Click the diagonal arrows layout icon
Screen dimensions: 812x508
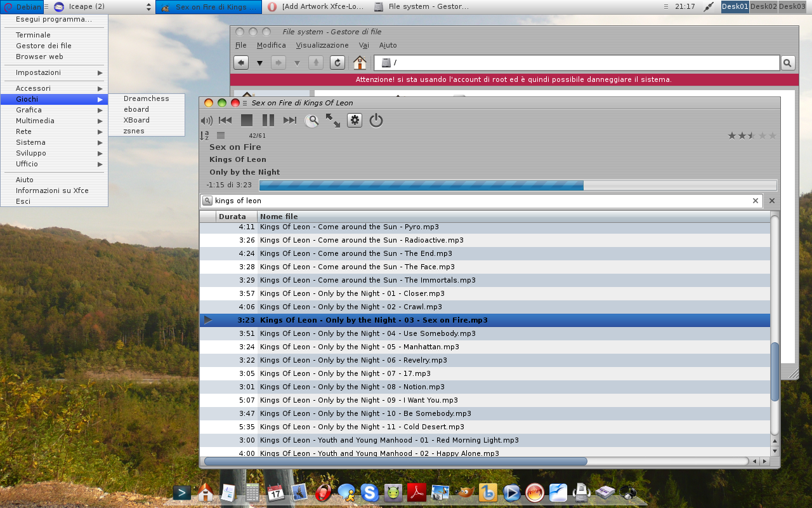(333, 121)
